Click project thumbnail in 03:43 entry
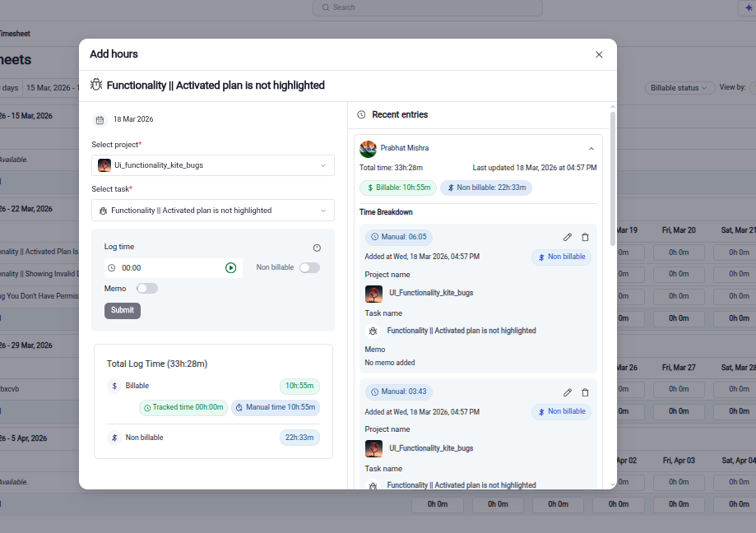 pos(373,448)
